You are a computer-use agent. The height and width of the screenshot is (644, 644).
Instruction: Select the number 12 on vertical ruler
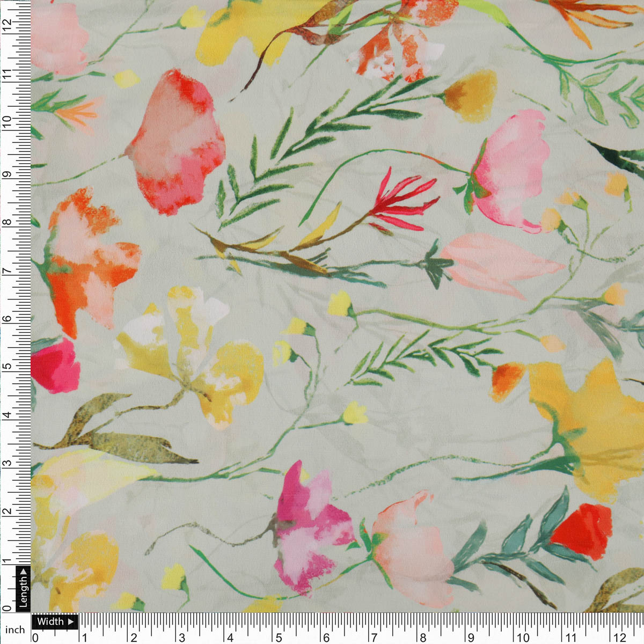[8, 25]
